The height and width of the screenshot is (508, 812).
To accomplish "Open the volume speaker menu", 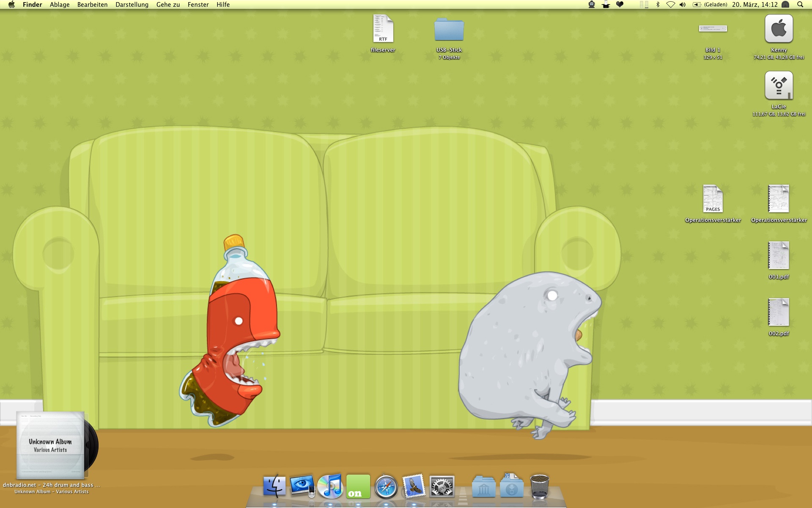I will (682, 5).
